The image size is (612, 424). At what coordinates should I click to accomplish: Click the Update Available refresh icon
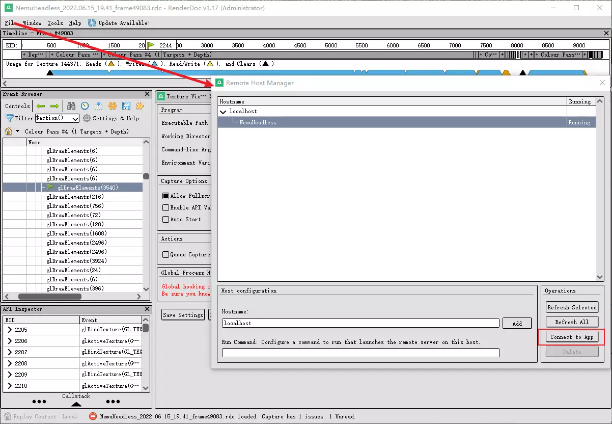click(x=92, y=23)
